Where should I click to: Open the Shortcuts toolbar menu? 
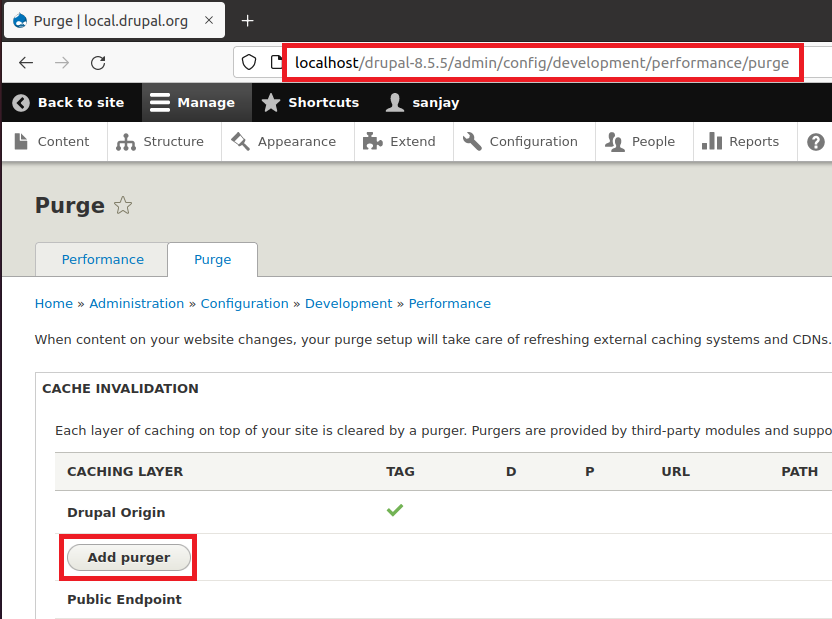(310, 102)
